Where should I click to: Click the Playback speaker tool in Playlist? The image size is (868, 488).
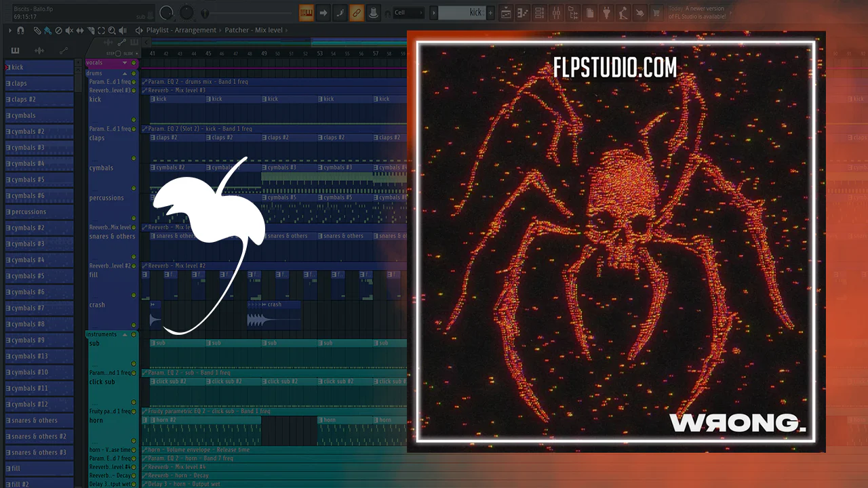pos(123,30)
